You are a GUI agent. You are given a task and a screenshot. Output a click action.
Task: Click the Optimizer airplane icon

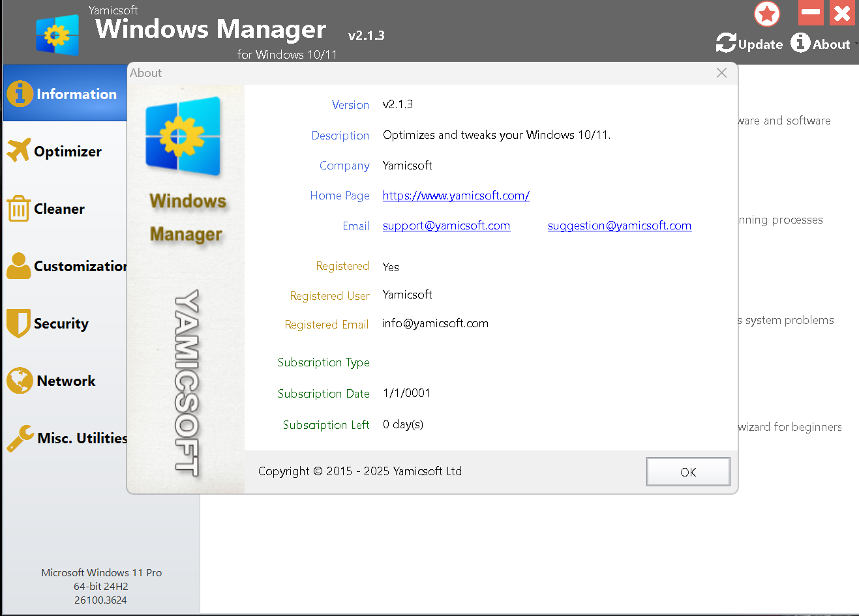point(19,151)
